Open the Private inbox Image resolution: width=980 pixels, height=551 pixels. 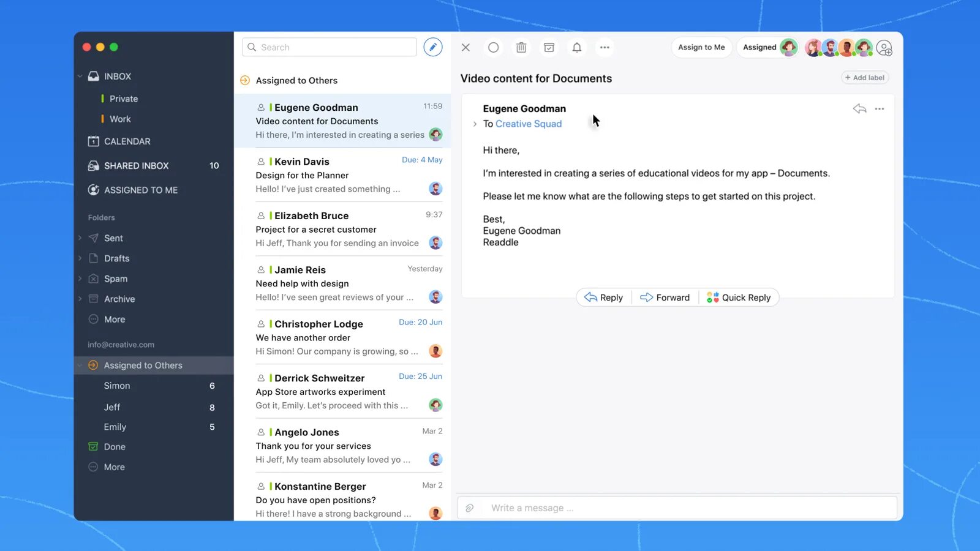[x=124, y=99]
